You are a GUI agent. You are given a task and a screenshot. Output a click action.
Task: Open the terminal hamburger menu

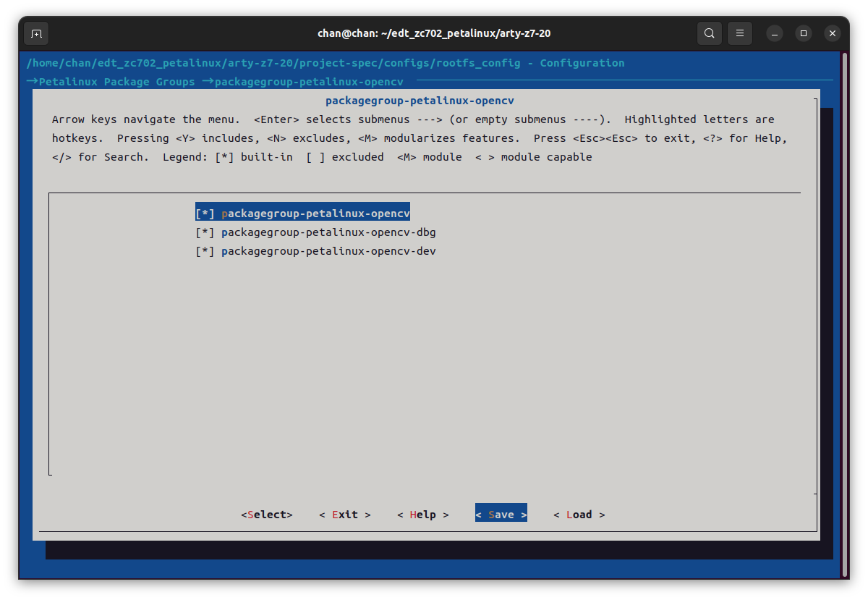[x=739, y=33]
